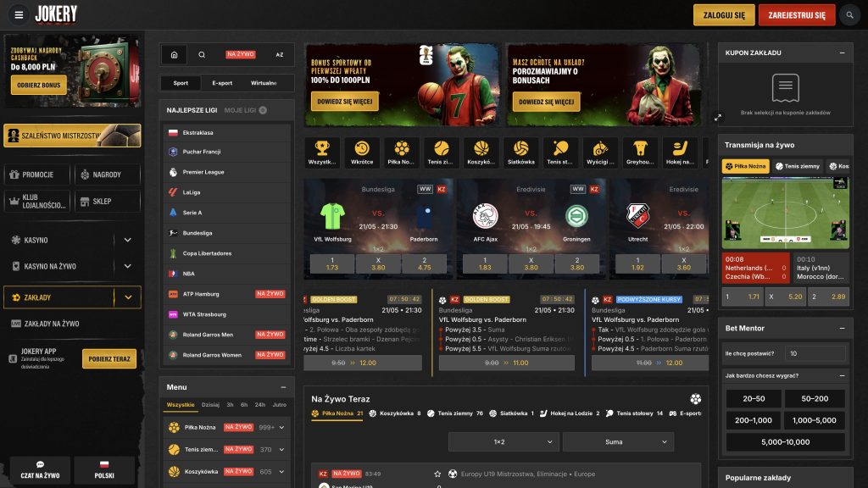Click the Zarejestruj się button

797,15
